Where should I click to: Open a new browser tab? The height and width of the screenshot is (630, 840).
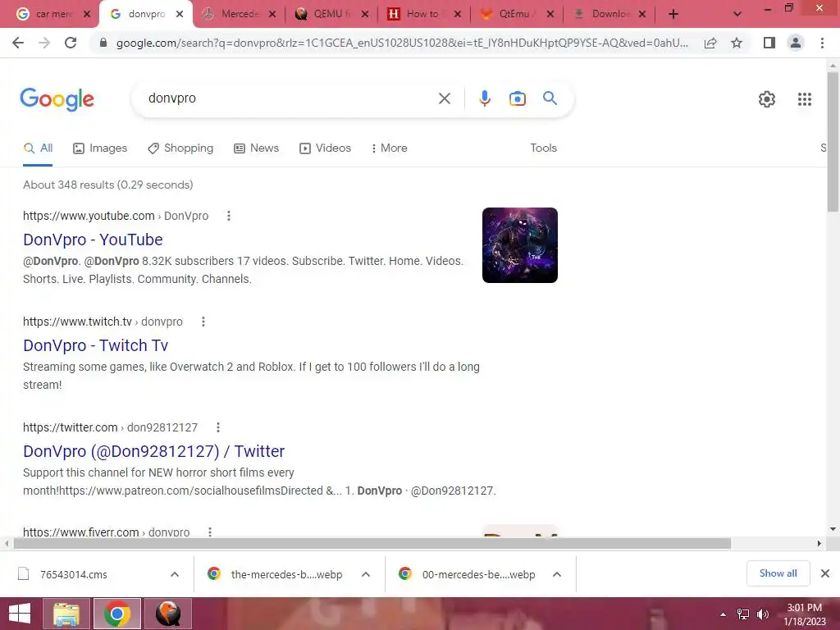(673, 14)
